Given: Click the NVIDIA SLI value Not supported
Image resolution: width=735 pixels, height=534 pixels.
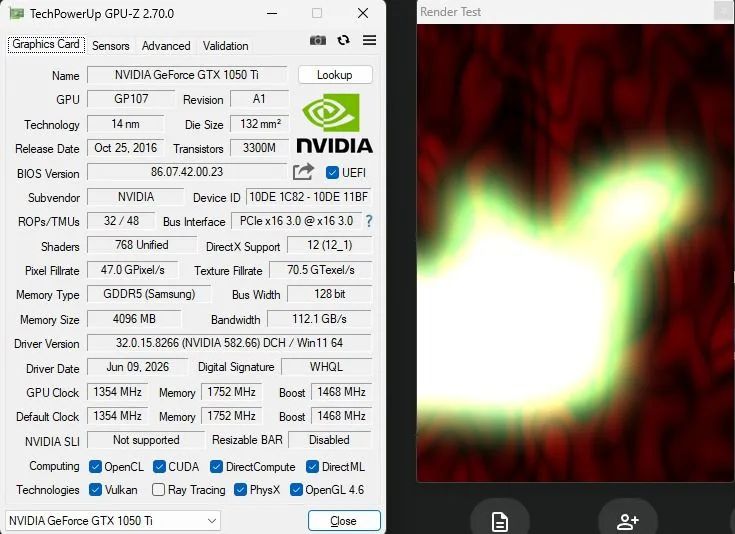Looking at the screenshot, I should 146,440.
